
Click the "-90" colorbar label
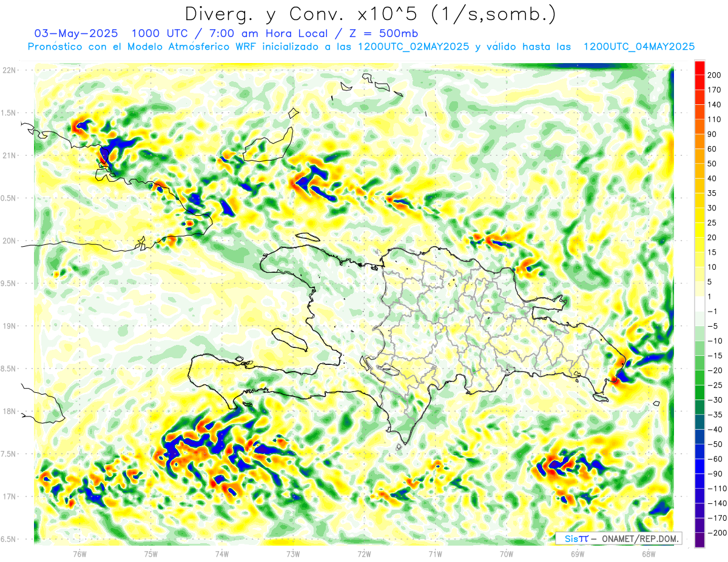click(x=716, y=474)
